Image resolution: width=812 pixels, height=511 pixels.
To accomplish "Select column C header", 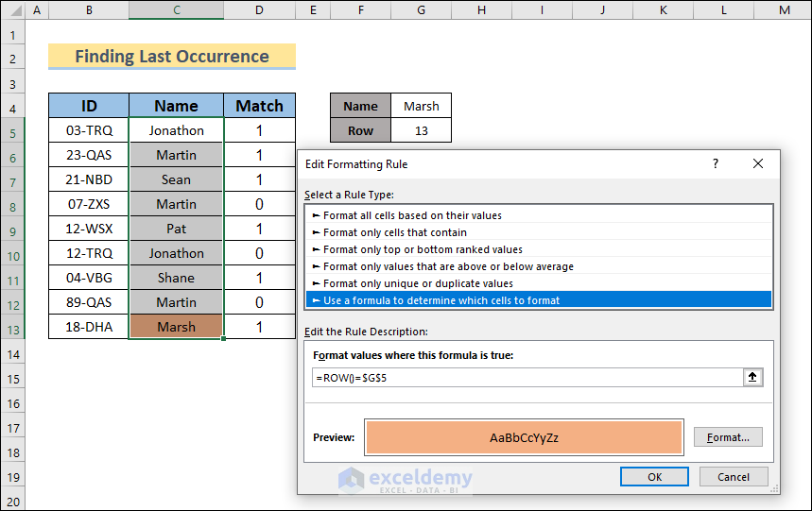I will [x=176, y=9].
